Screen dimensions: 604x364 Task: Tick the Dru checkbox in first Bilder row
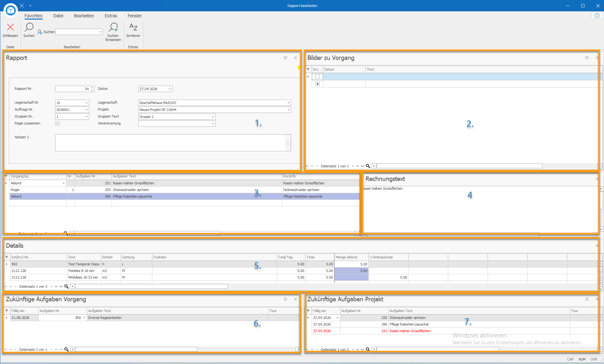[318, 77]
